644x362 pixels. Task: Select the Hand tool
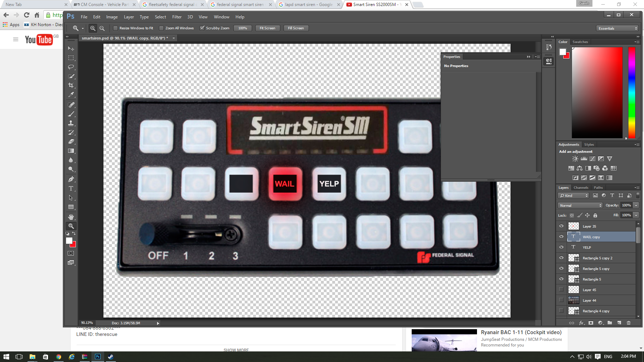[71, 217]
